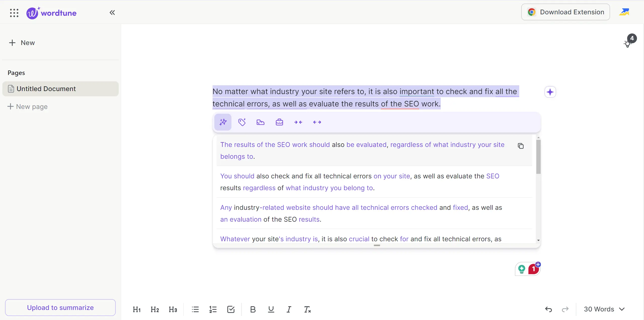This screenshot has width=644, height=320.
Task: Create a New document
Action: click(x=22, y=43)
